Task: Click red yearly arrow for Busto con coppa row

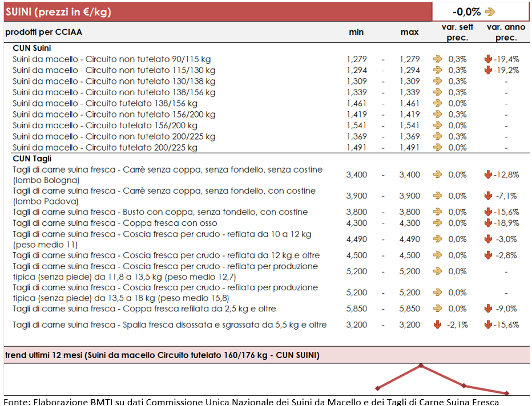Action: tap(488, 212)
